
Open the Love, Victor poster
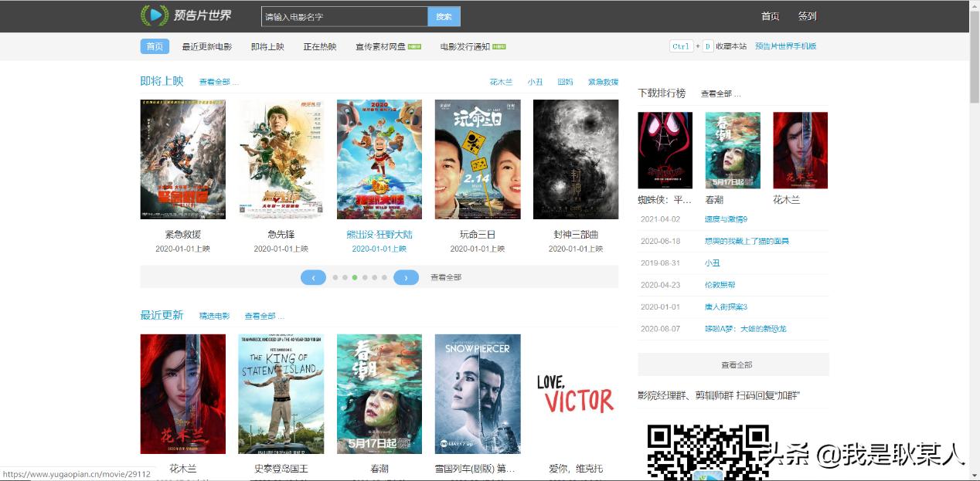pos(576,394)
